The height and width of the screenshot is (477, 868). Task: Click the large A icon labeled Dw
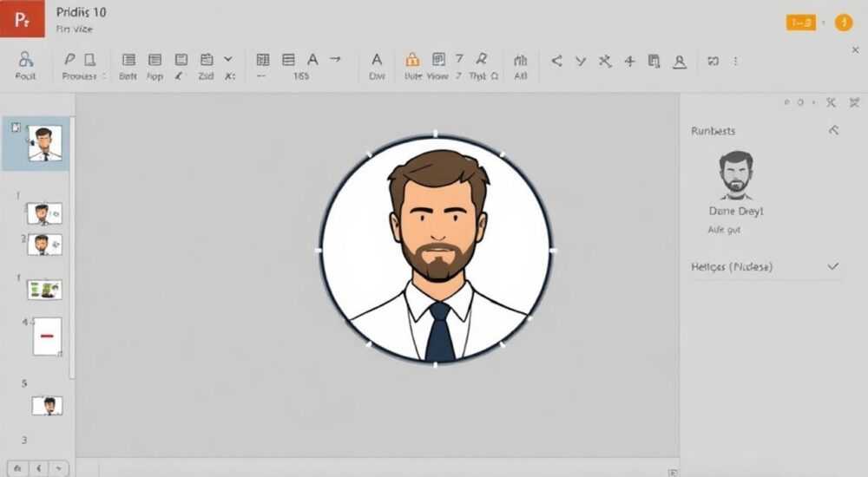tap(377, 59)
